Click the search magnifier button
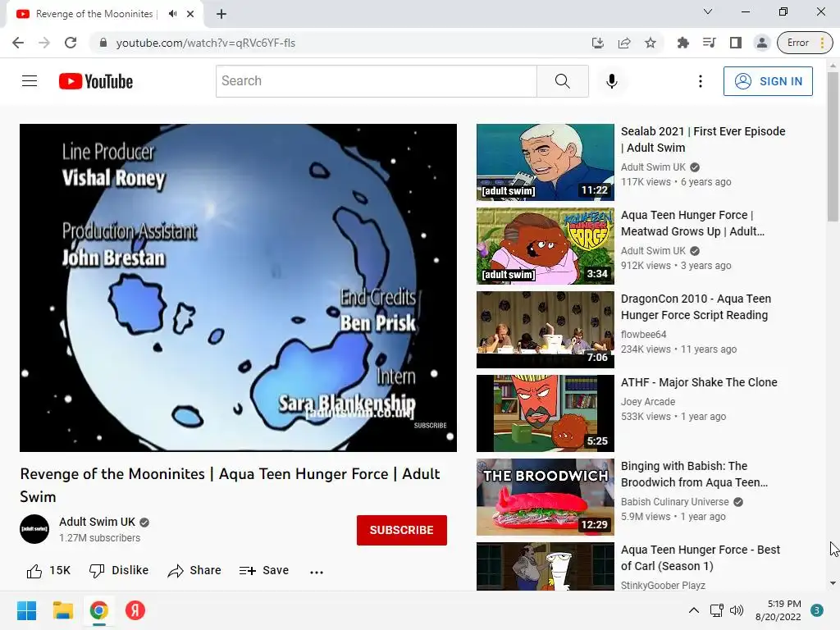 (x=563, y=81)
